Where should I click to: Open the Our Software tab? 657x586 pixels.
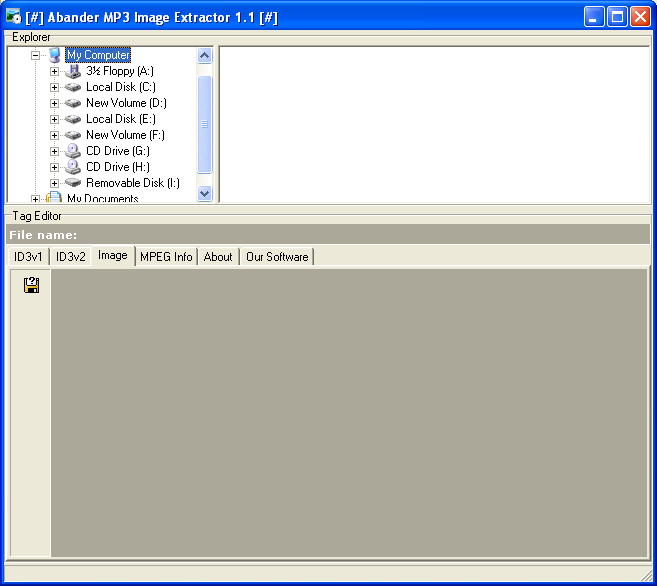point(277,257)
